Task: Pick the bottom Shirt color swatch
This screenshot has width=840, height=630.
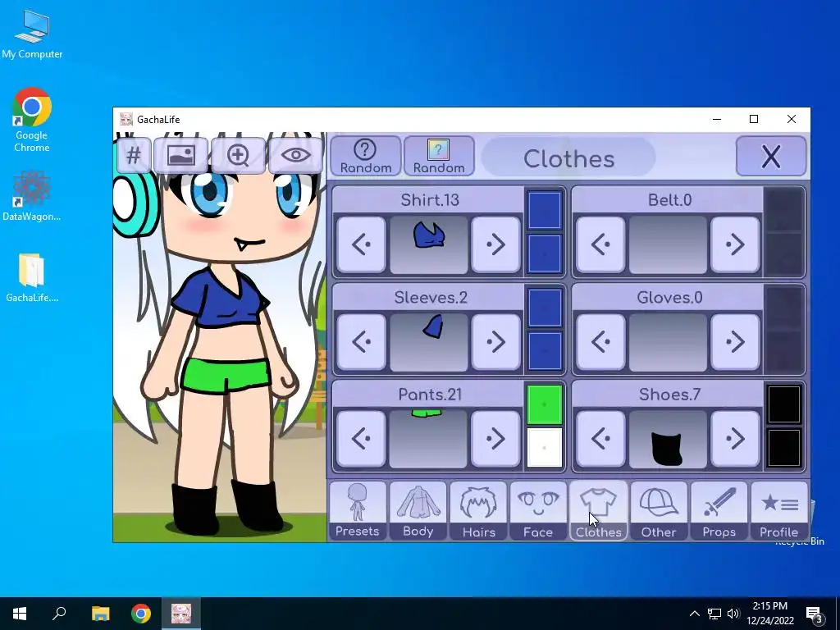Action: 545,253
